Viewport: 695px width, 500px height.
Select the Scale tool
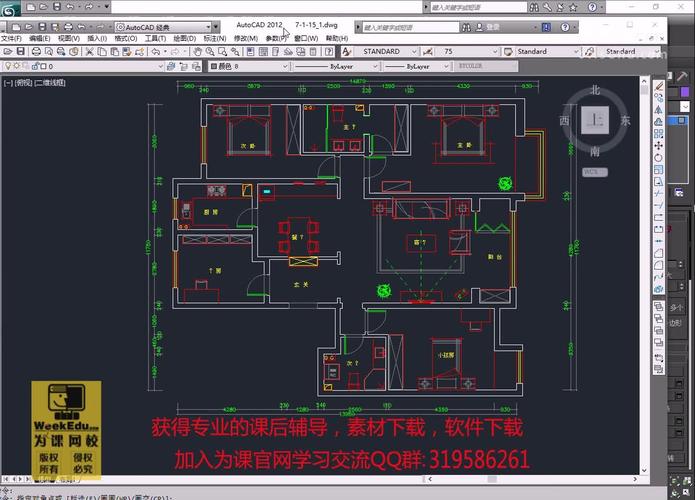coord(659,169)
